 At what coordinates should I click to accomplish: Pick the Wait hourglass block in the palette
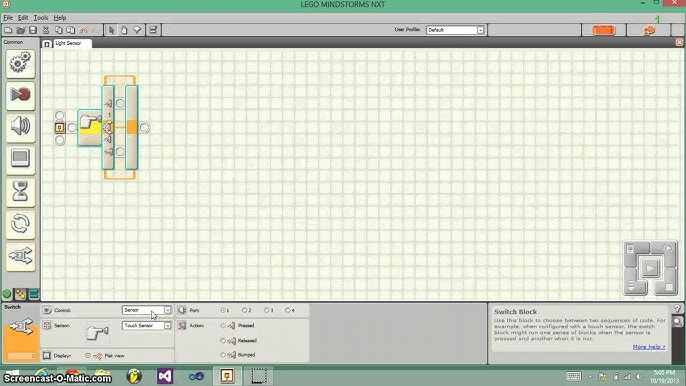20,192
